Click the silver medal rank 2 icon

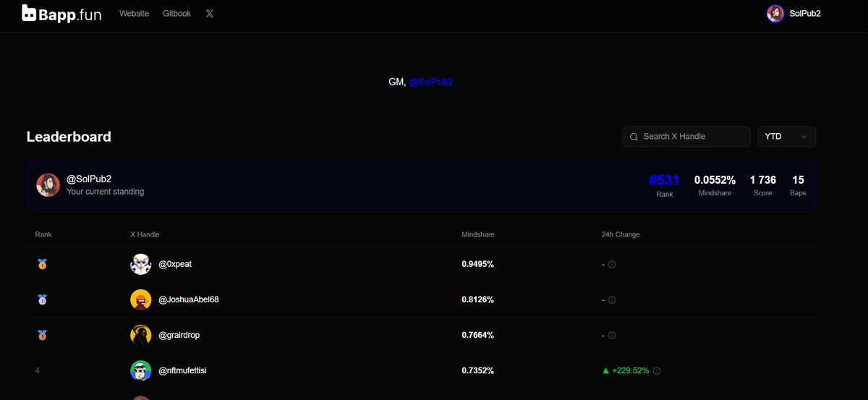tap(42, 299)
